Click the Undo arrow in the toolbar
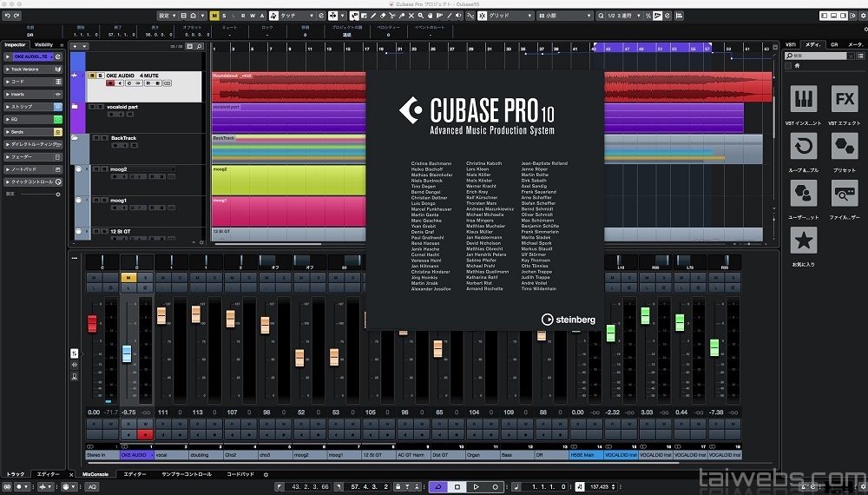868x495 pixels. click(6, 16)
